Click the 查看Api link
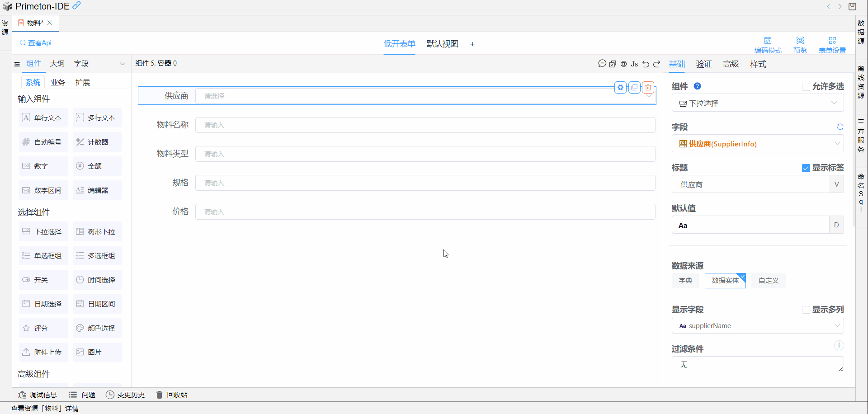Screen dimensions: 868x414 (x=36, y=43)
